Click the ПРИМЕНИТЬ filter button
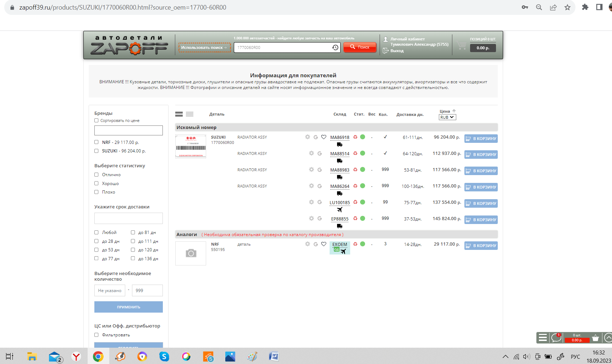The image size is (612, 364). (x=128, y=307)
